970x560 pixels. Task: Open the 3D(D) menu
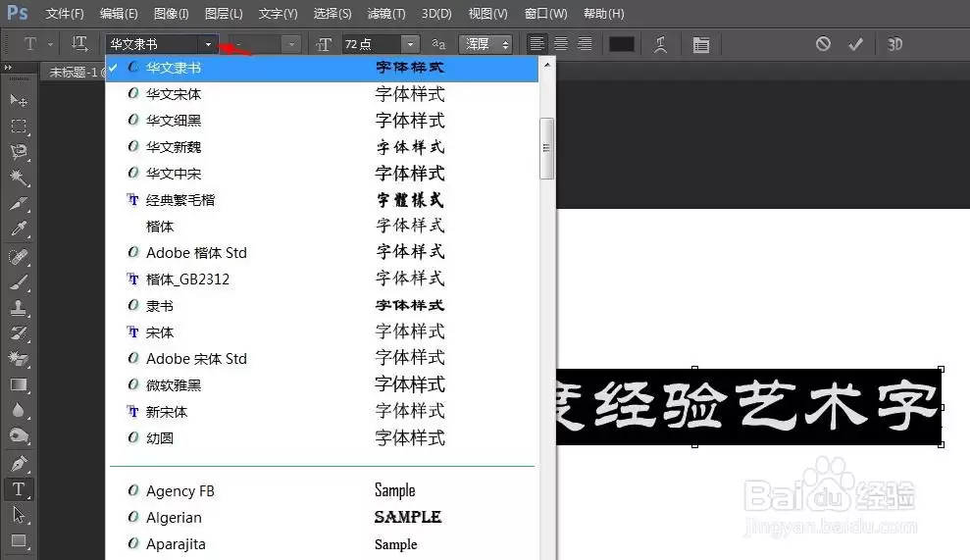[x=436, y=13]
